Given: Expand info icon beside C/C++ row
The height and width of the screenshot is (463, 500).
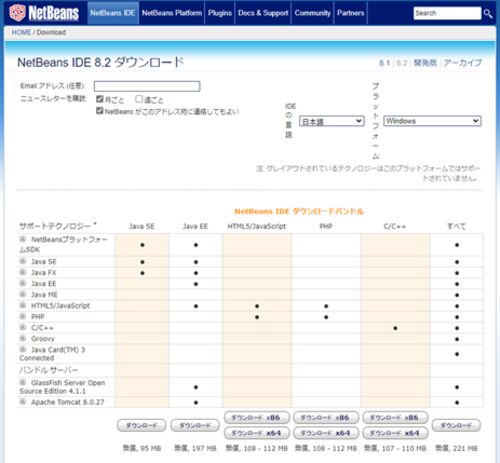Looking at the screenshot, I should point(23,327).
